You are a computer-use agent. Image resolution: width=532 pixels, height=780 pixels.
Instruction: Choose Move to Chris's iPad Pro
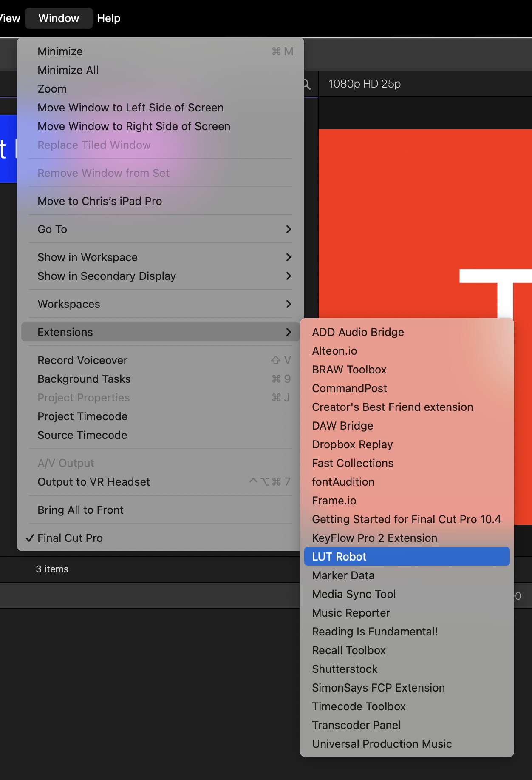pyautogui.click(x=100, y=201)
